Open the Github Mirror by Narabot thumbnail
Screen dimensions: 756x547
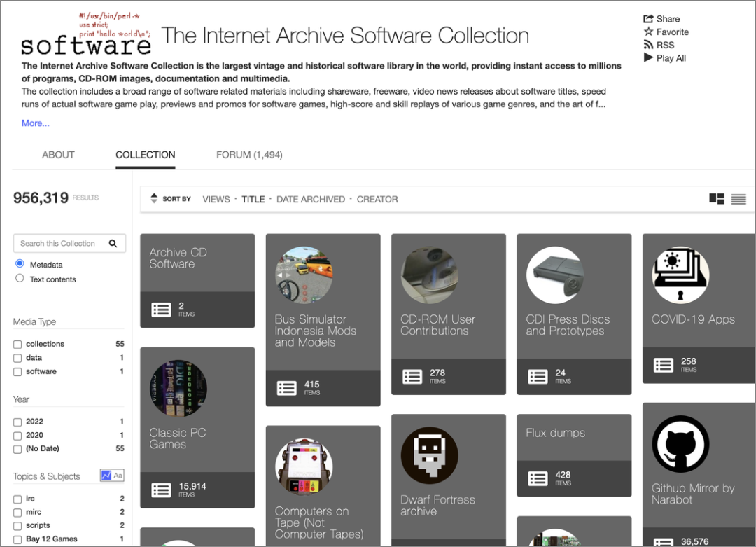[681, 444]
